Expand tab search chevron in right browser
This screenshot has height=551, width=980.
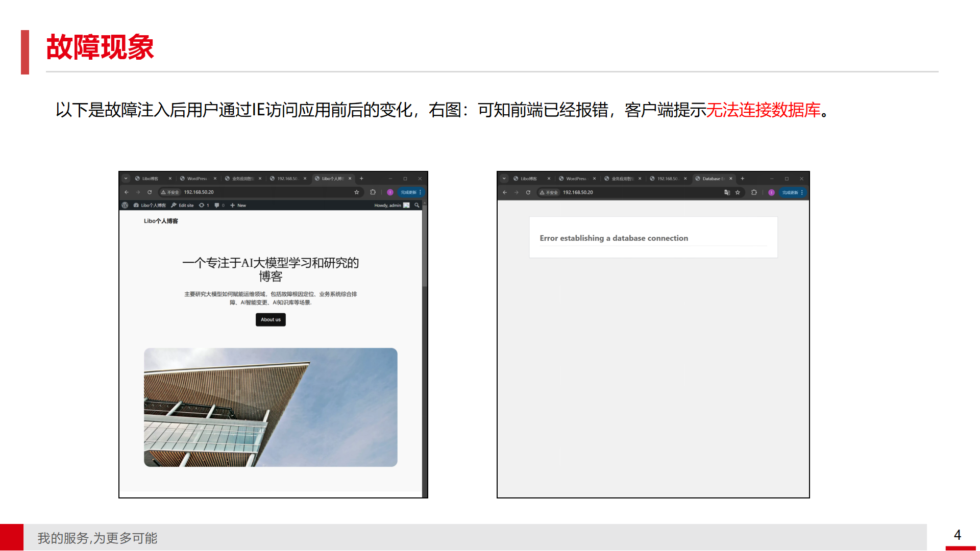click(x=504, y=179)
